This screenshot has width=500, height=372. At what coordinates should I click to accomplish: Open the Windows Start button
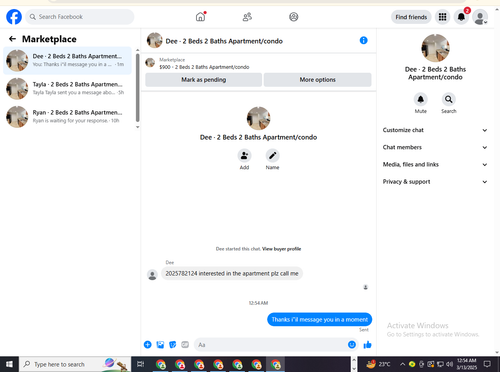(x=9, y=364)
